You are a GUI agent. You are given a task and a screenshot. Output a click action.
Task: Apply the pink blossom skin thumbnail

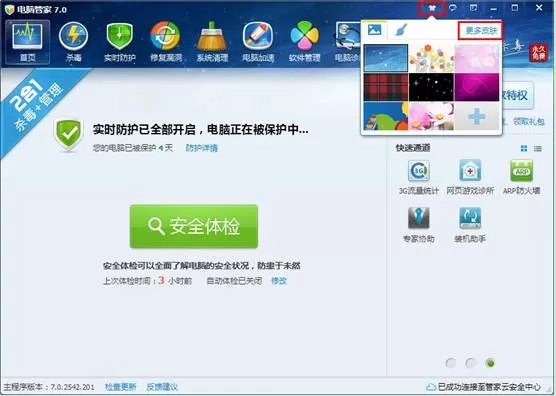point(431,116)
